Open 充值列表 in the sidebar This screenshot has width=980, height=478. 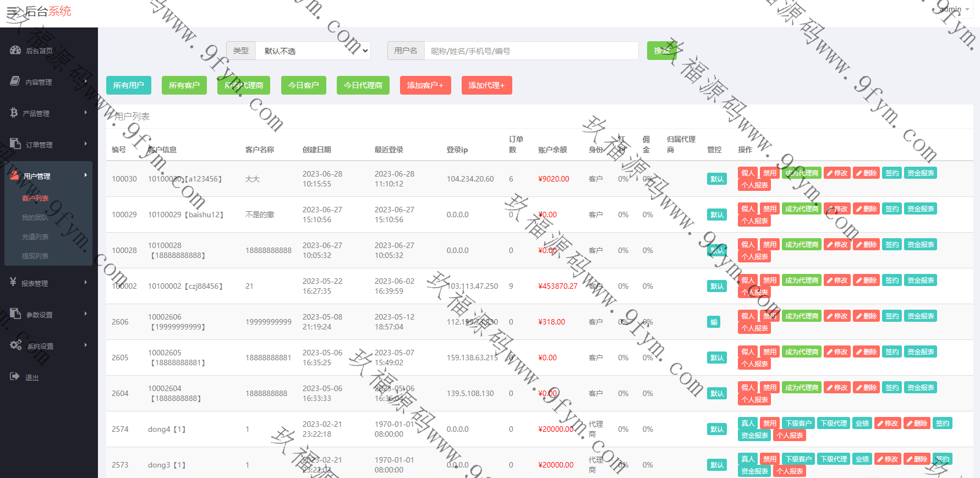tap(35, 237)
